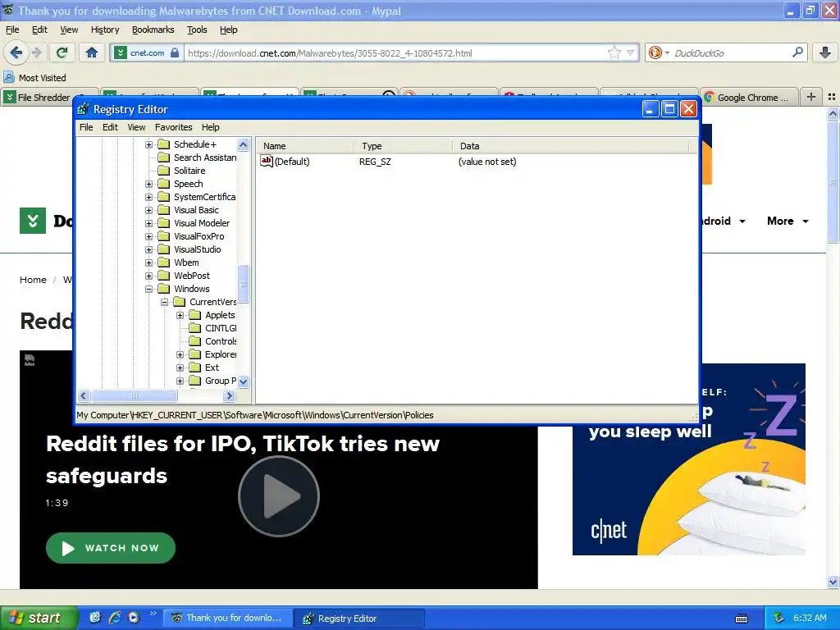This screenshot has width=840, height=630.
Task: Click the Data column header
Action: point(571,146)
